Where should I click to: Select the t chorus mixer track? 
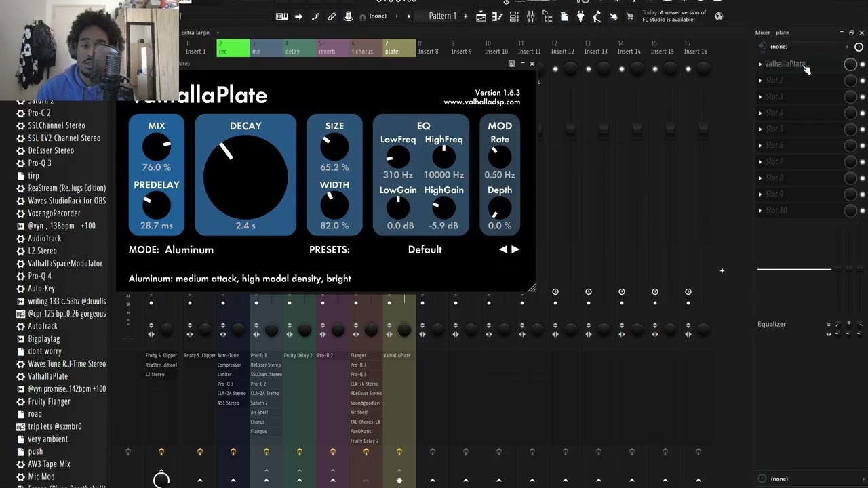point(366,47)
